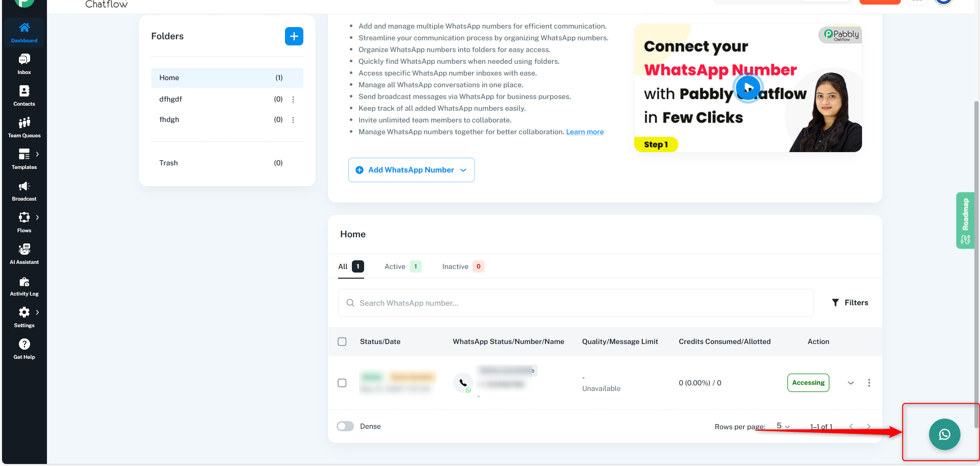Toggle the Dense switch

pyautogui.click(x=345, y=426)
